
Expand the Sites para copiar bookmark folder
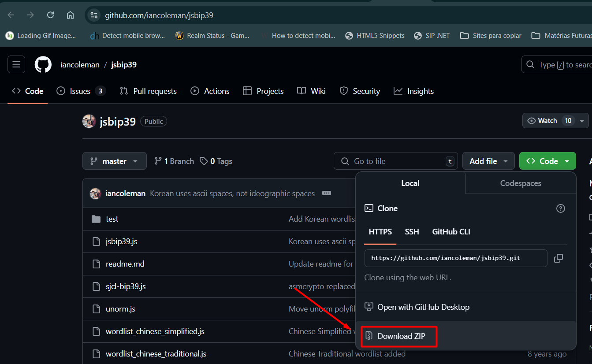click(491, 36)
